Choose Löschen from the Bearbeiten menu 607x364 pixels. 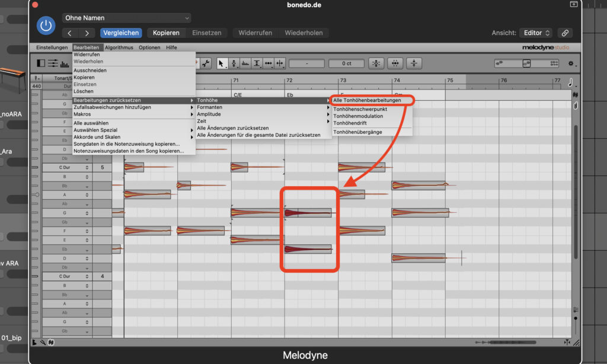133,91
